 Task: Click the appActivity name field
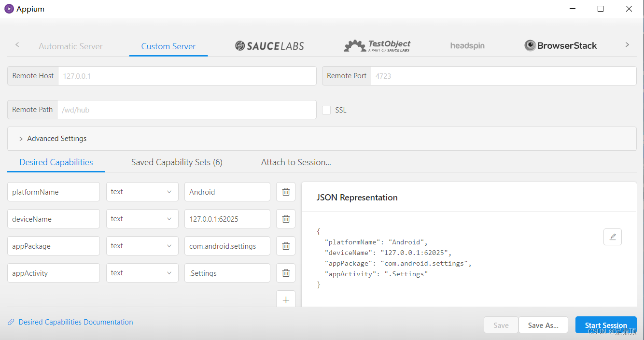tap(54, 273)
